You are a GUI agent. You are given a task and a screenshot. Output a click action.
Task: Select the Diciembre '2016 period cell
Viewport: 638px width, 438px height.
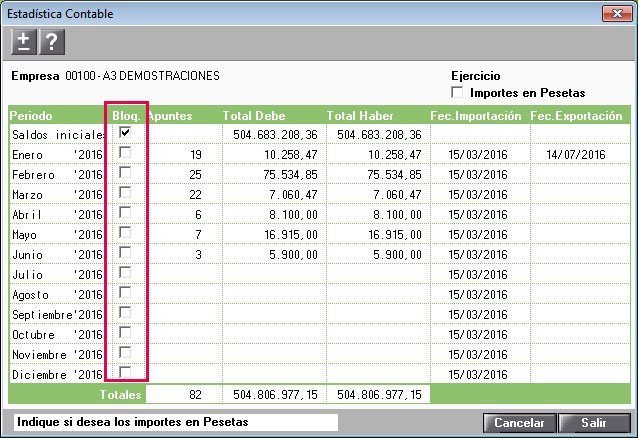coord(57,374)
